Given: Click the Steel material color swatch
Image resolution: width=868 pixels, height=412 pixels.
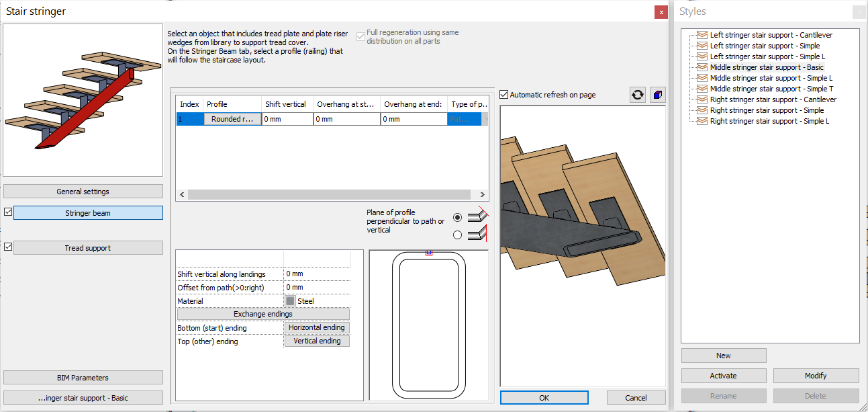Looking at the screenshot, I should point(290,301).
